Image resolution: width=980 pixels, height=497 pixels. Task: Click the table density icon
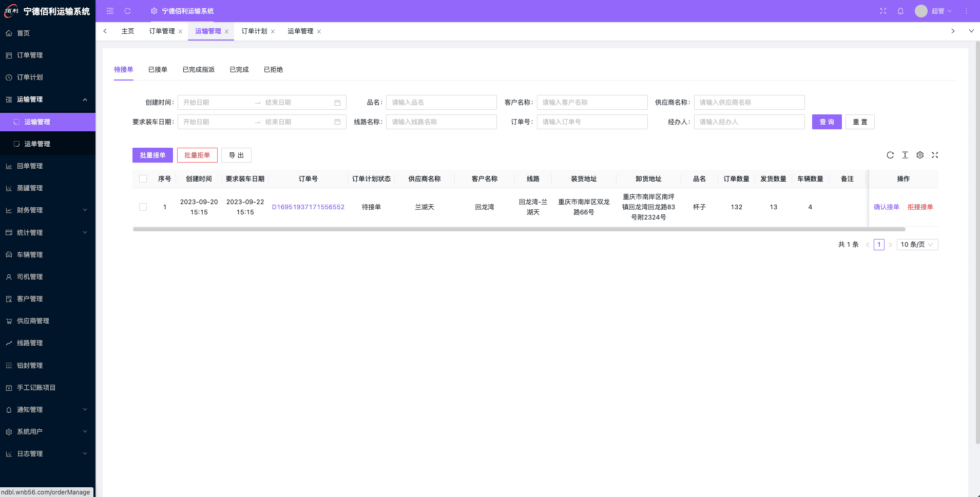click(905, 155)
